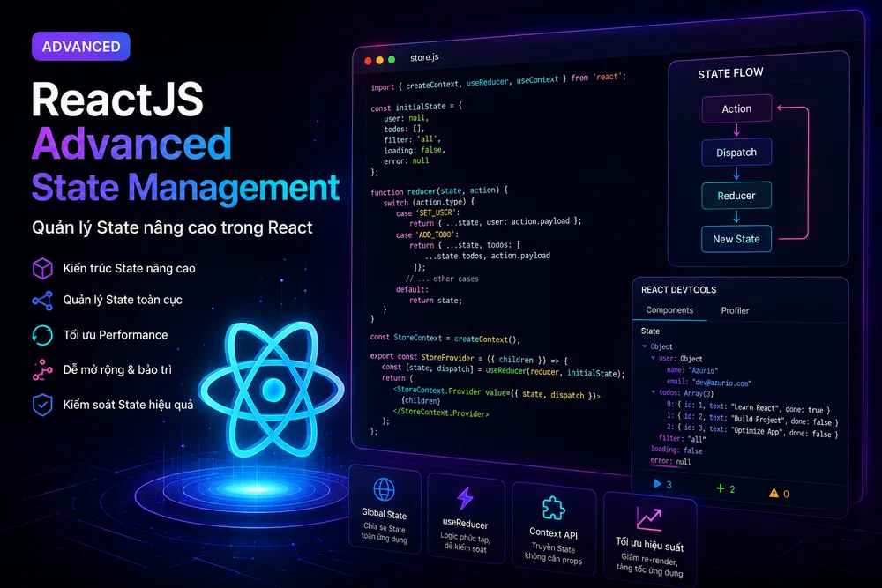The image size is (882, 588).
Task: Click the circular refresh icon beside Tối ưu Performance
Action: [42, 335]
